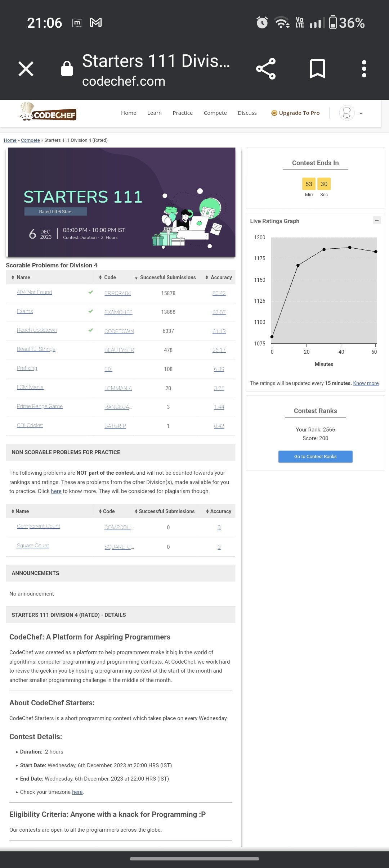This screenshot has height=868, width=389.
Task: Click the 80.42 accuracy value
Action: point(219,293)
